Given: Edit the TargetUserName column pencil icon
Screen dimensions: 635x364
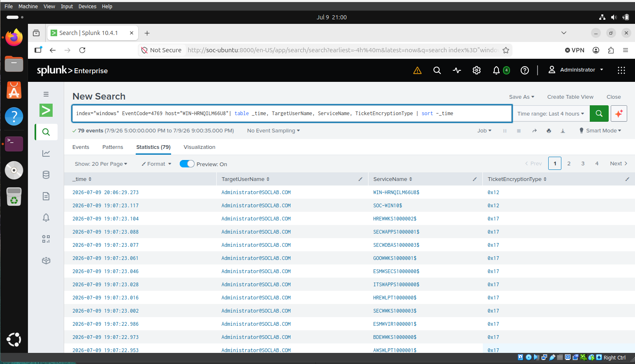Looking at the screenshot, I should click(360, 179).
